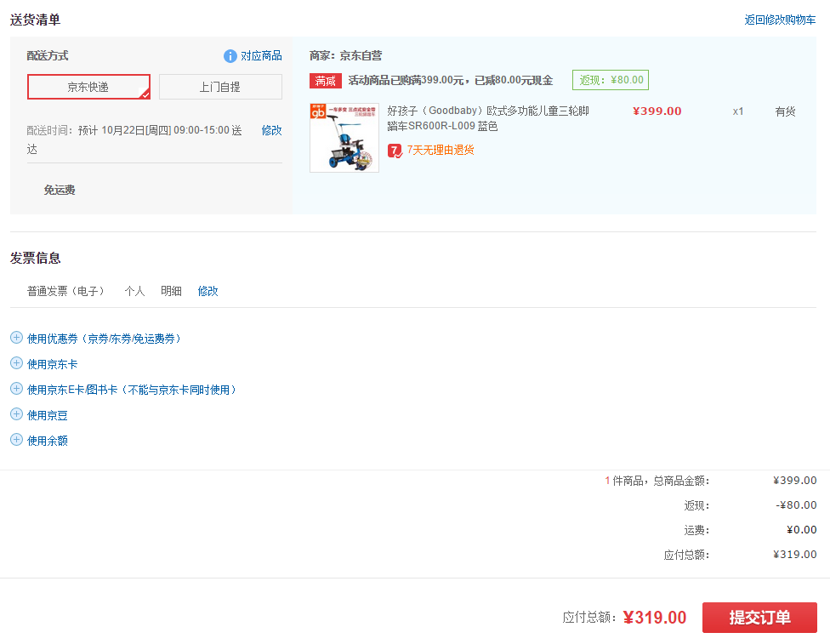Click 对应商品 link
Image resolution: width=830 pixels, height=644 pixels.
coord(261,55)
